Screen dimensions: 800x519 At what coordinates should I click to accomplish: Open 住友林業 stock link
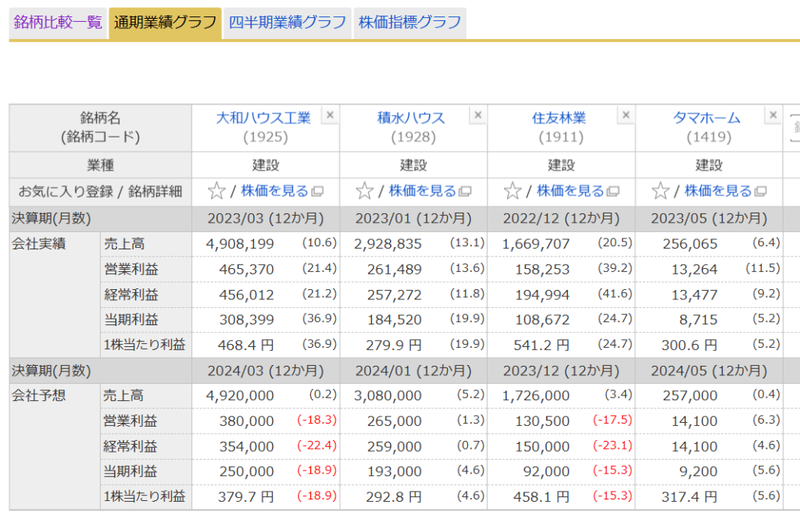(559, 118)
